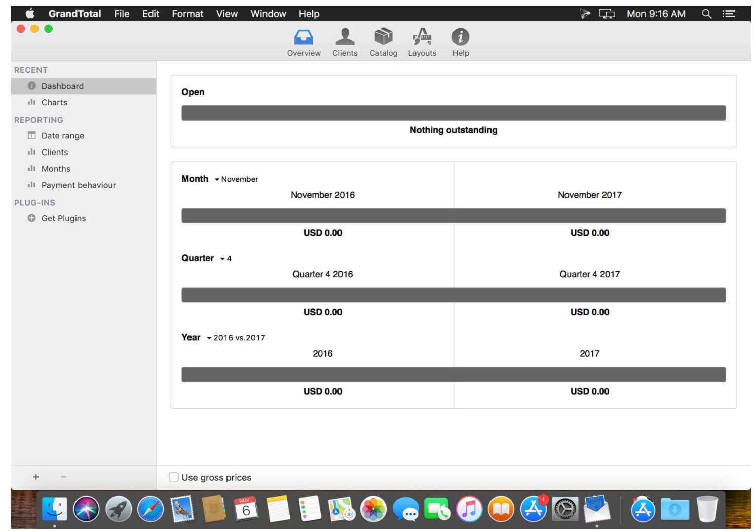
Task: Open the Apple menu
Action: pyautogui.click(x=30, y=14)
